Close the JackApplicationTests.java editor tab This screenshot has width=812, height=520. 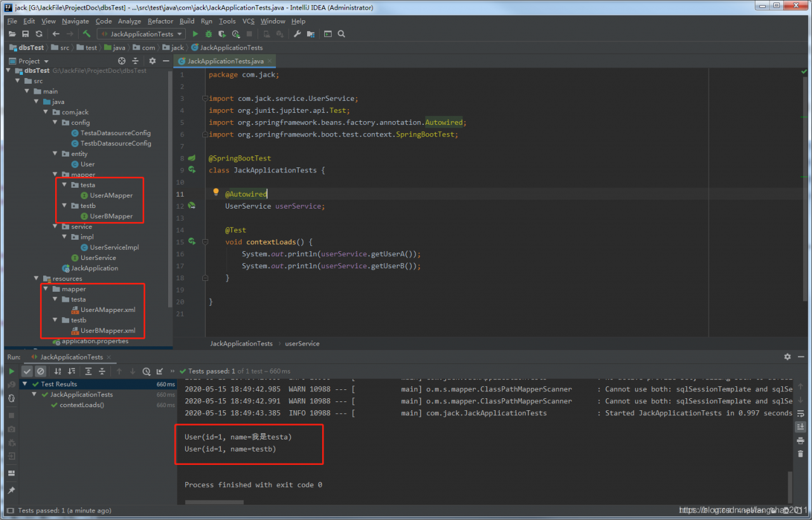pos(270,61)
